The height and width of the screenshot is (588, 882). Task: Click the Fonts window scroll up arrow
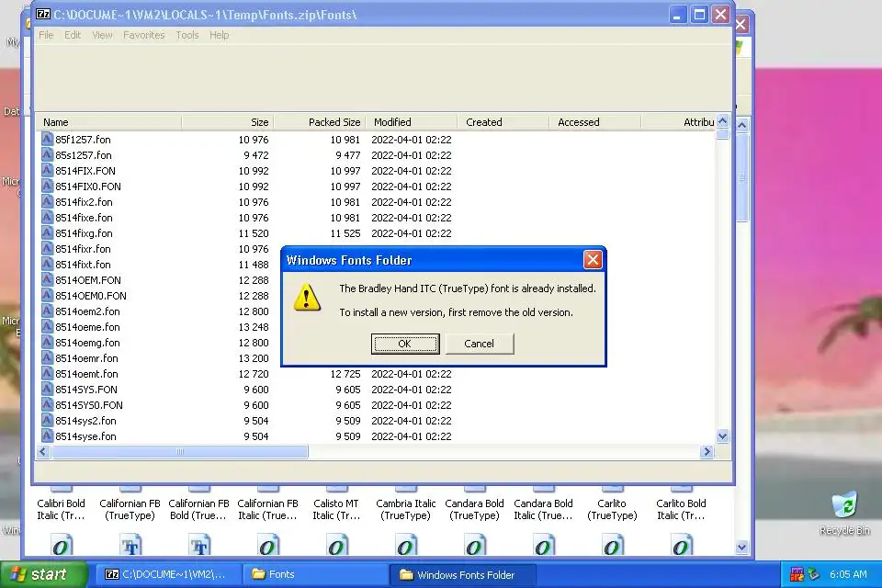pos(742,126)
